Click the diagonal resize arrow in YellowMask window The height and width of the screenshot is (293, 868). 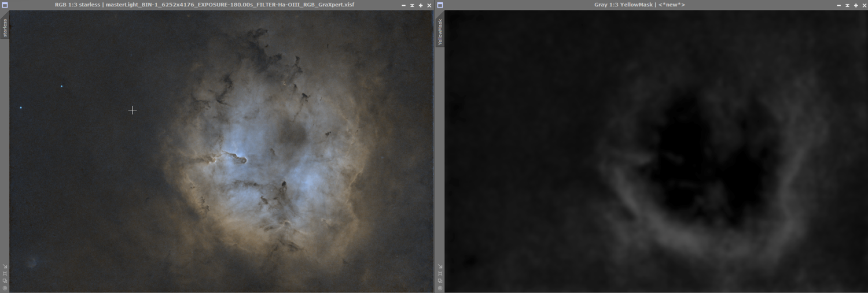click(440, 267)
